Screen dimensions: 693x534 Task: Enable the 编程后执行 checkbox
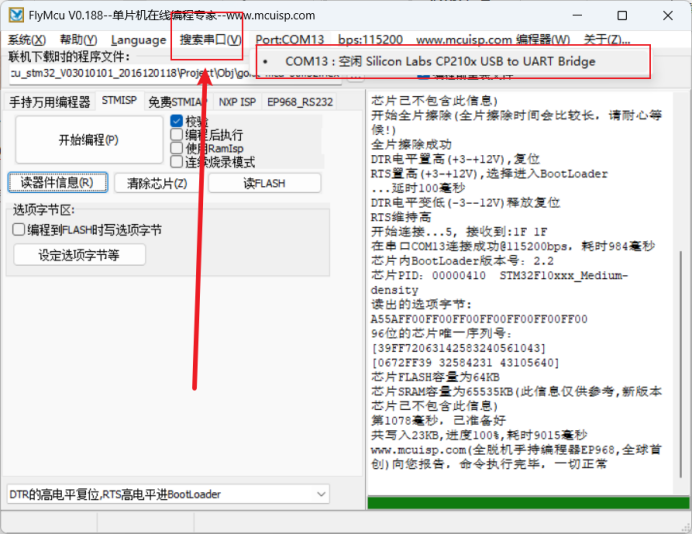tap(177, 134)
